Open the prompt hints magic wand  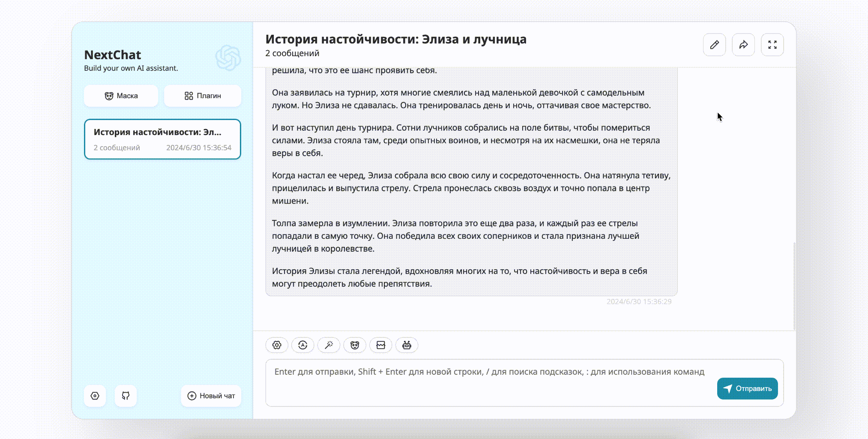click(x=329, y=345)
